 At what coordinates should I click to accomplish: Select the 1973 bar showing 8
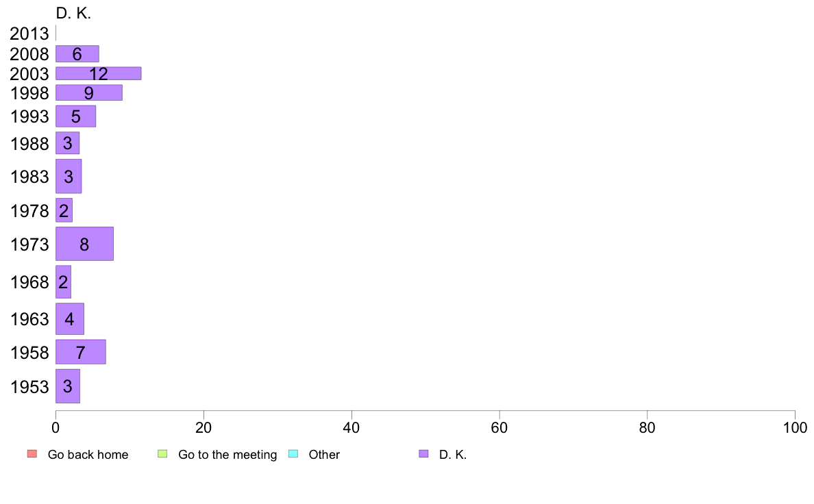(x=84, y=244)
